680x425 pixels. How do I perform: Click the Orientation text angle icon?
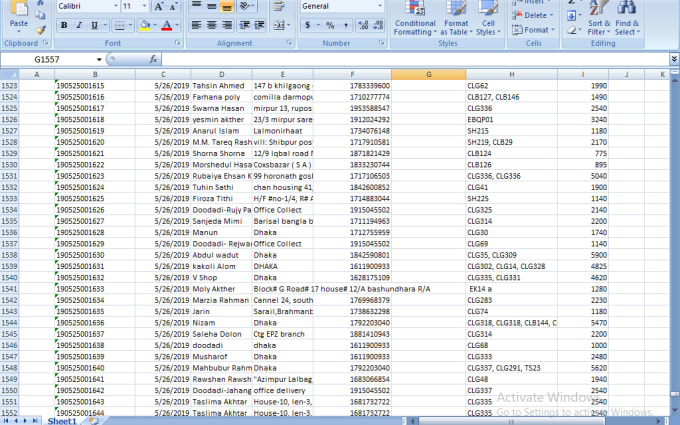[247, 6]
